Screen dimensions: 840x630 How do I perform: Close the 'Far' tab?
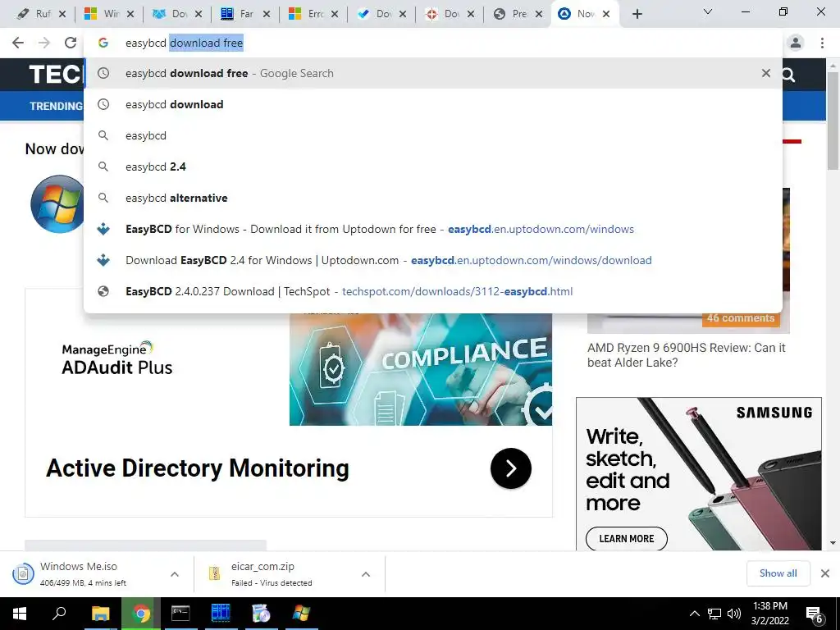click(267, 14)
